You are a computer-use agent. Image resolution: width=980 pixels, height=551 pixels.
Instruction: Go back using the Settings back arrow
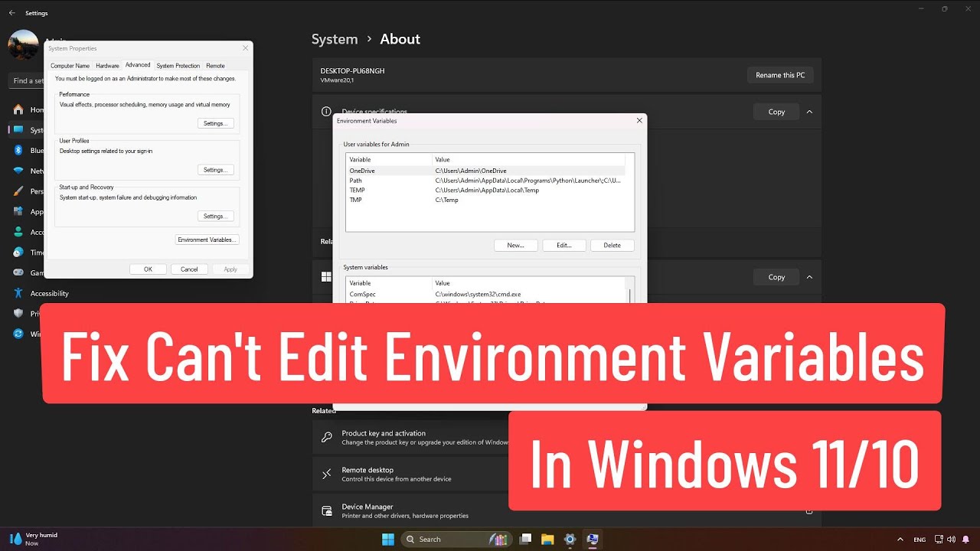point(11,13)
